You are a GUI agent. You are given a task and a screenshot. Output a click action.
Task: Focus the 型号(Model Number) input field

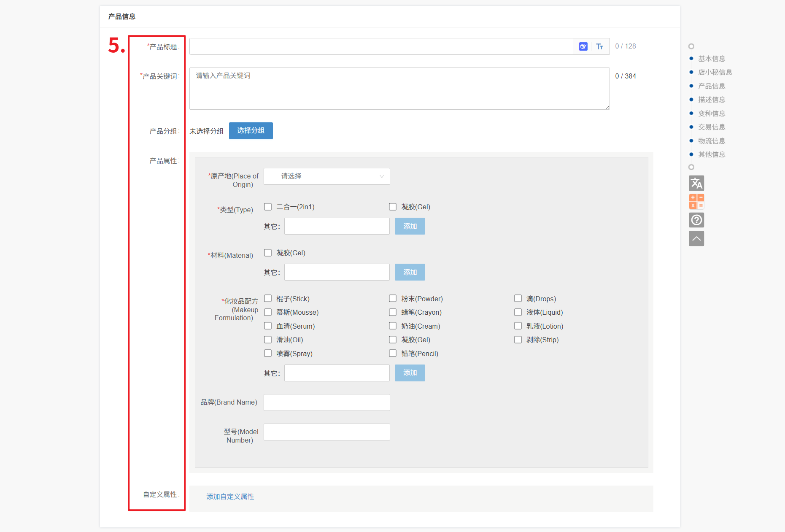click(327, 432)
